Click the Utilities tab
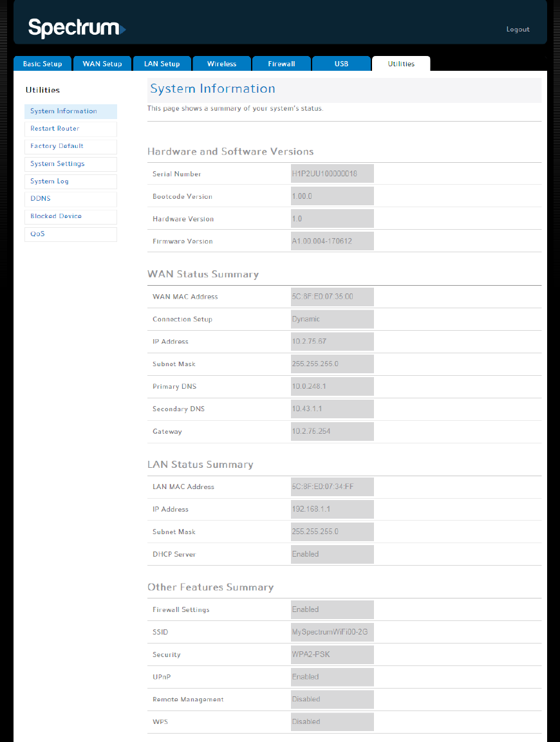 [x=401, y=64]
